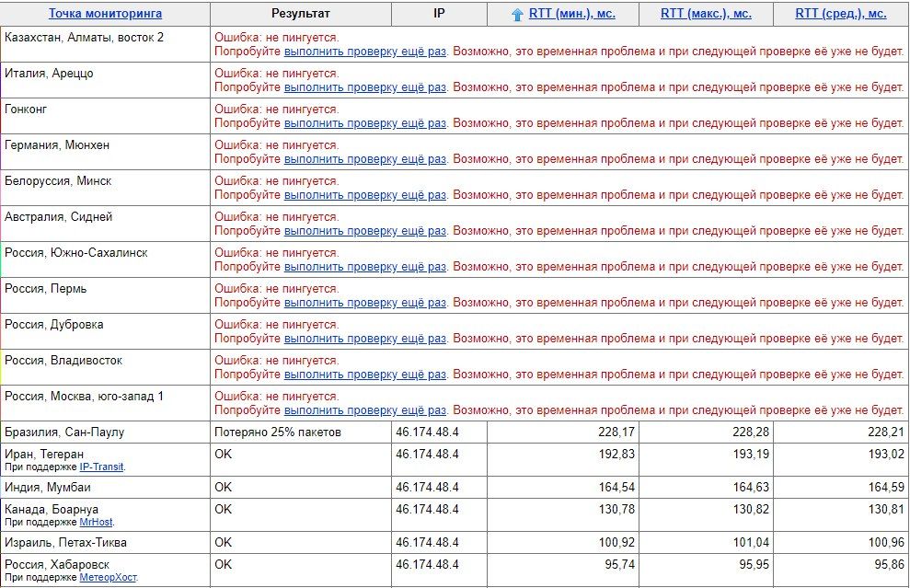Viewport: 910px width, 588px height.
Task: Retry check link in Италия, Ареццо row
Action: [365, 87]
